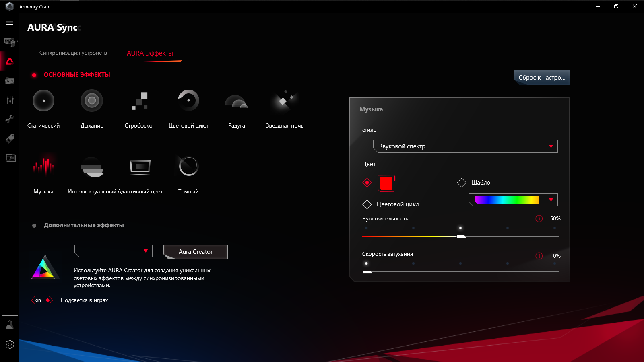Set Скорость затухания to the middle stop dot
Image resolution: width=644 pixels, height=362 pixels.
point(460,263)
